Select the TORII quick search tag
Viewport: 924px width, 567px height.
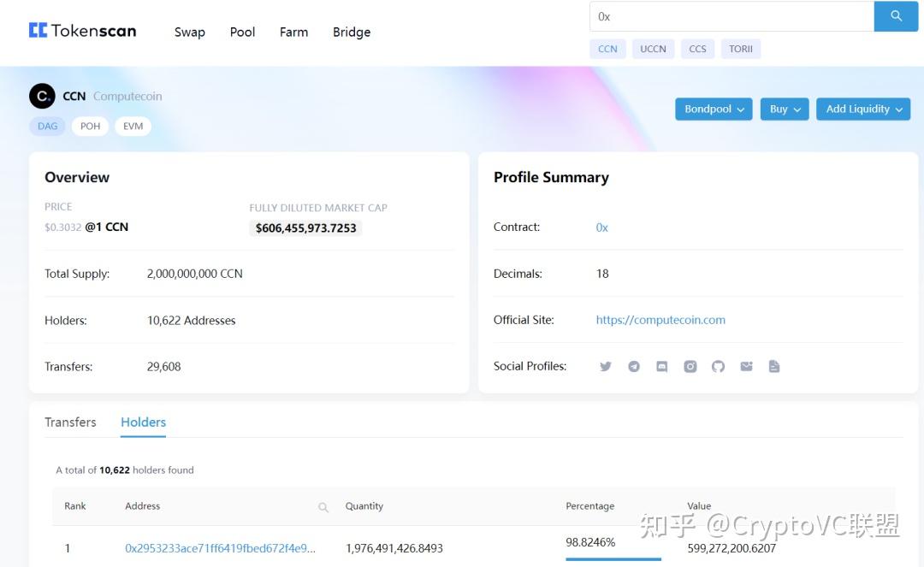[x=741, y=49]
